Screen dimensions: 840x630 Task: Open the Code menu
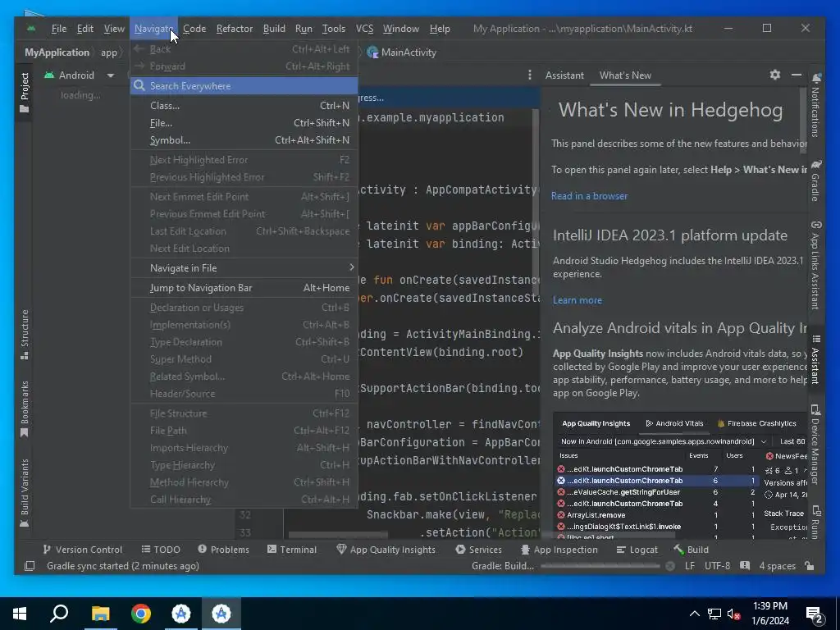point(194,29)
